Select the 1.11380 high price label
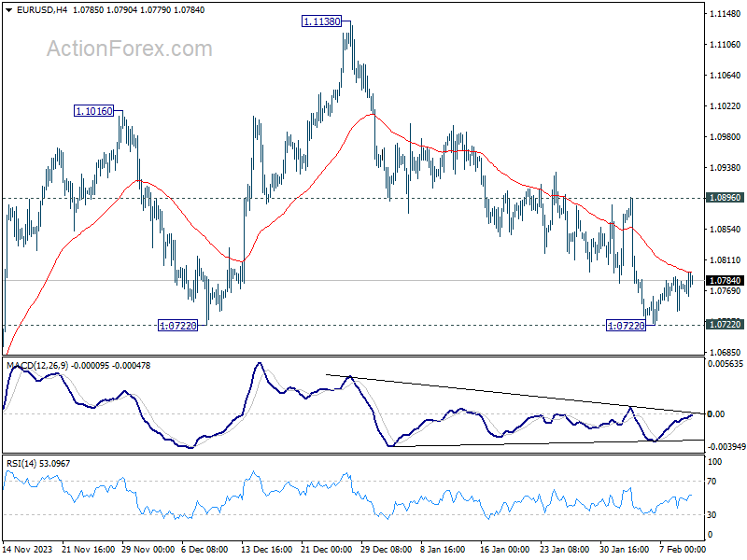This screenshot has height=560, width=747. (x=322, y=21)
